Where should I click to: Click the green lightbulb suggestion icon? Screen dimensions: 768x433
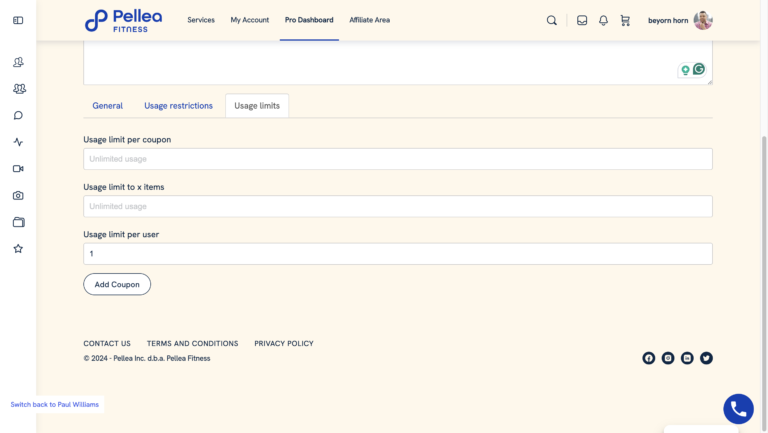pos(685,70)
